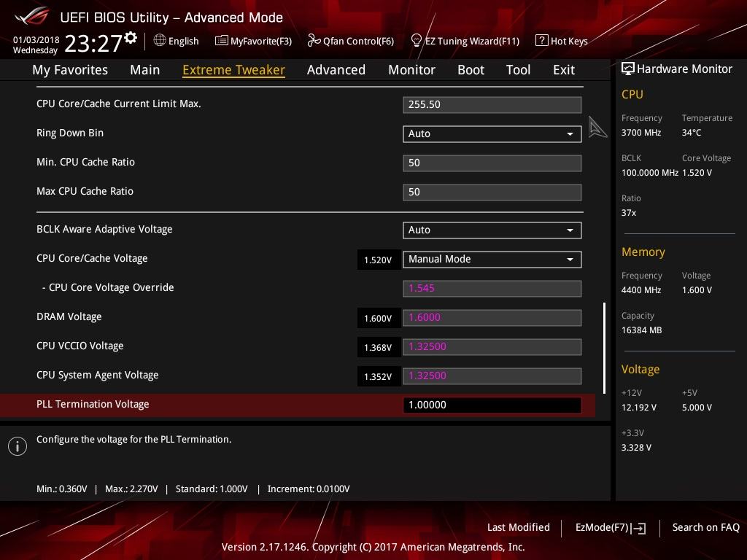Click the Last Modified button
747x560 pixels.
point(519,527)
